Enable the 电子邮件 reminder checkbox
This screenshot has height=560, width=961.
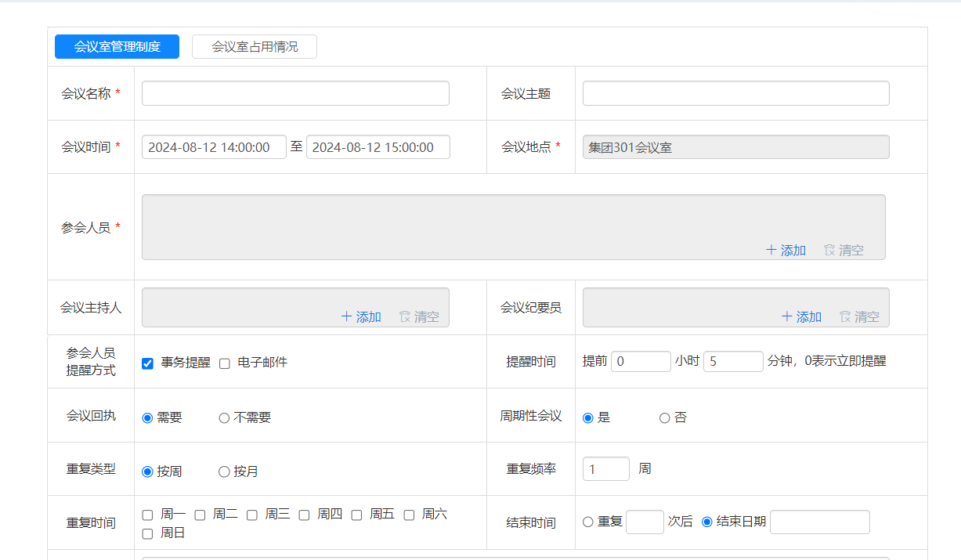[225, 363]
